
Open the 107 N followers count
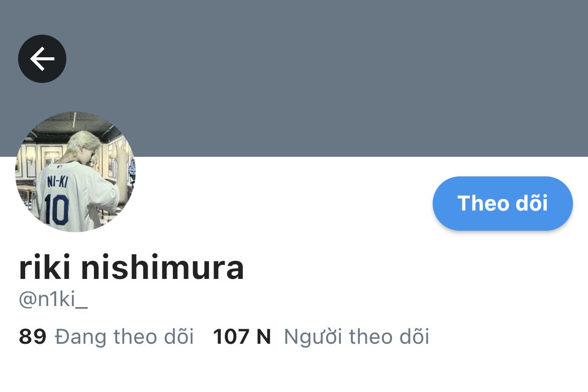click(242, 337)
